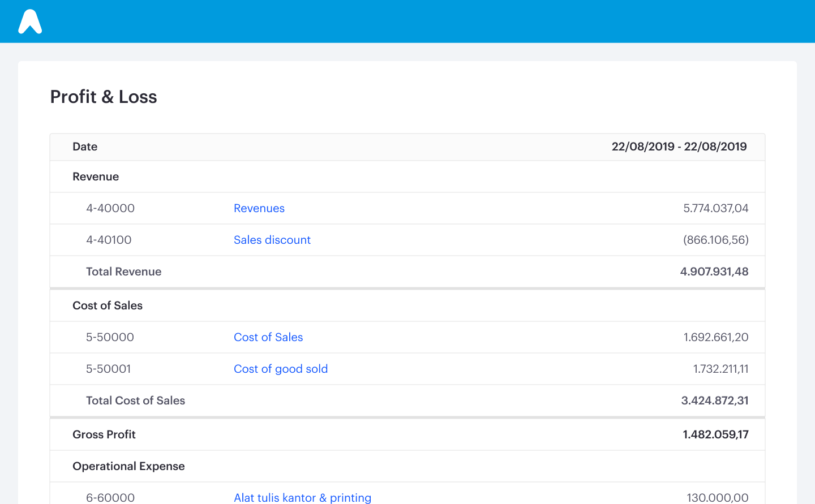Open the Cost of good sold link
The image size is (815, 504).
(281, 369)
